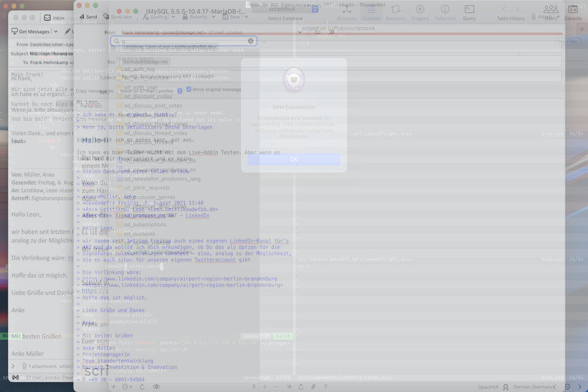Select the sd_discuss_post_votes table
588x392 pixels.
(x=150, y=106)
